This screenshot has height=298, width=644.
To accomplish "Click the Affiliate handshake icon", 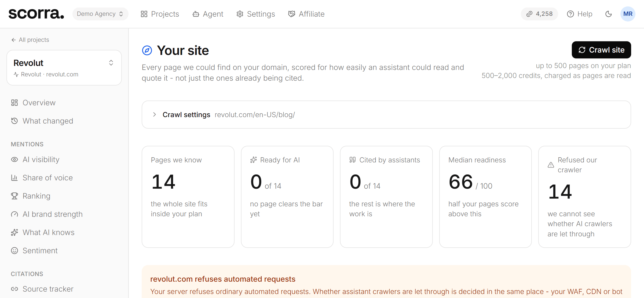I will pyautogui.click(x=292, y=14).
